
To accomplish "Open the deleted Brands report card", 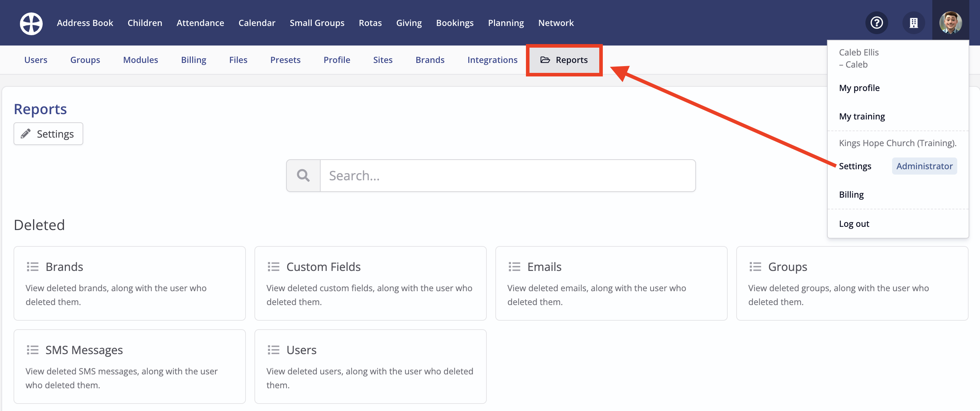I will [130, 283].
